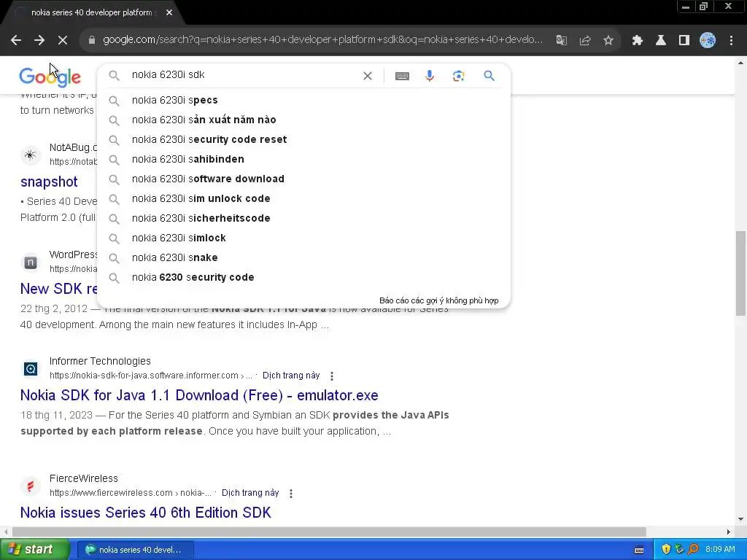
Task: Search by image with Google Lens
Action: pyautogui.click(x=458, y=76)
